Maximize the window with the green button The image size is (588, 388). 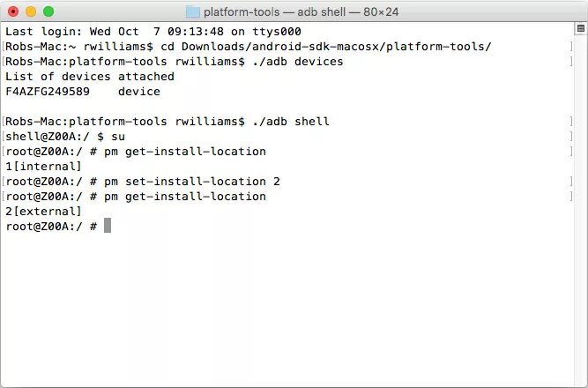pyautogui.click(x=48, y=11)
